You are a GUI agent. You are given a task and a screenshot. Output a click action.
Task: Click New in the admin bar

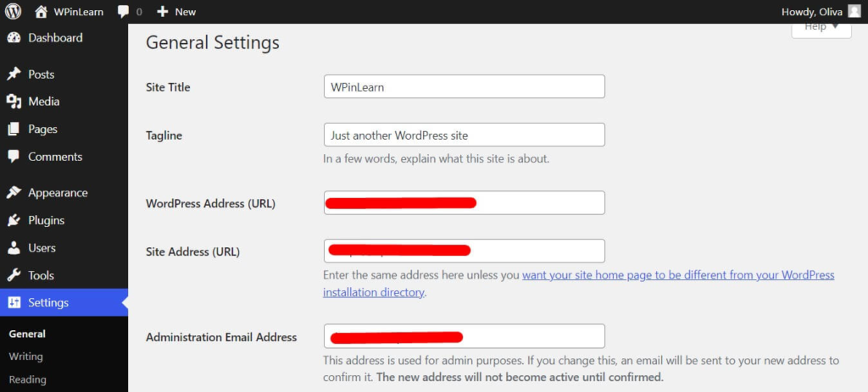[185, 12]
